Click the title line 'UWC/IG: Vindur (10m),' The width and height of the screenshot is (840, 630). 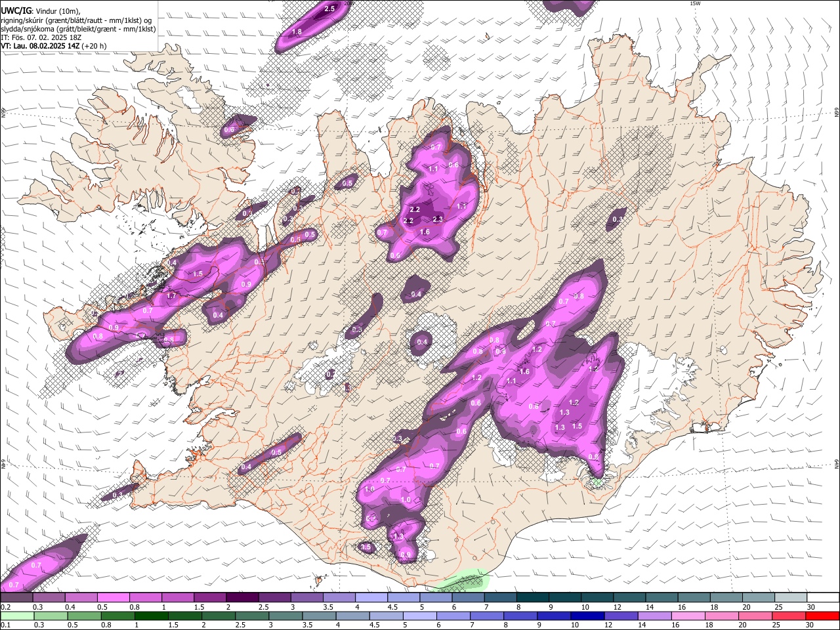[41, 10]
